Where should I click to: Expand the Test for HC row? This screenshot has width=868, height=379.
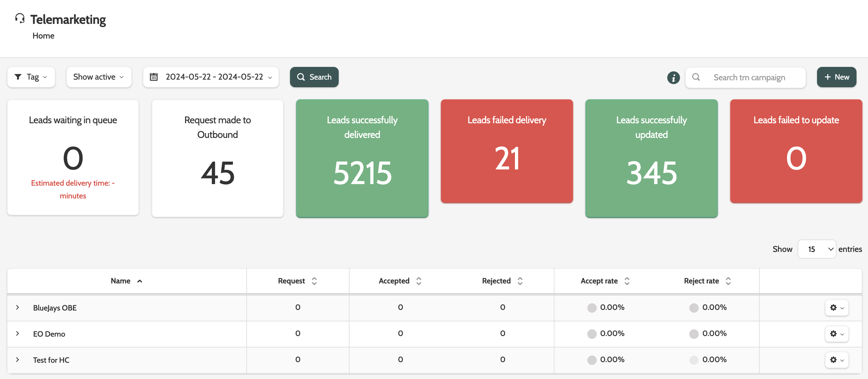click(18, 360)
